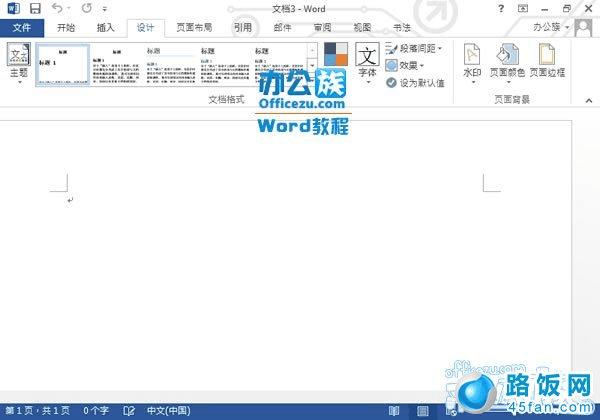Open the 段落间距 dropdown

[414, 49]
